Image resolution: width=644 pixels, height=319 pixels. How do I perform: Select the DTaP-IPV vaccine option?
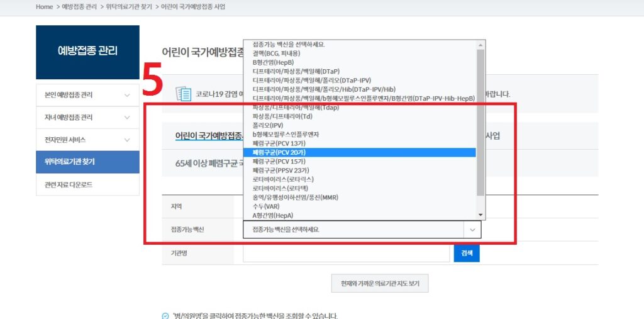tap(359, 80)
